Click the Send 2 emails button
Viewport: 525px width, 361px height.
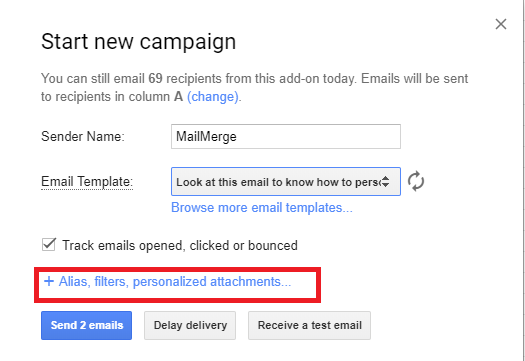(x=86, y=325)
